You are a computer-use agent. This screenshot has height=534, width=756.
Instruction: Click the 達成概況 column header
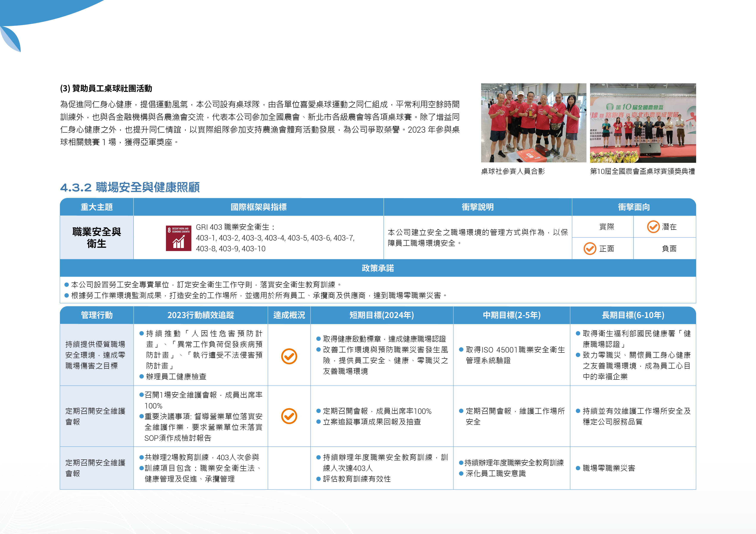(x=289, y=315)
